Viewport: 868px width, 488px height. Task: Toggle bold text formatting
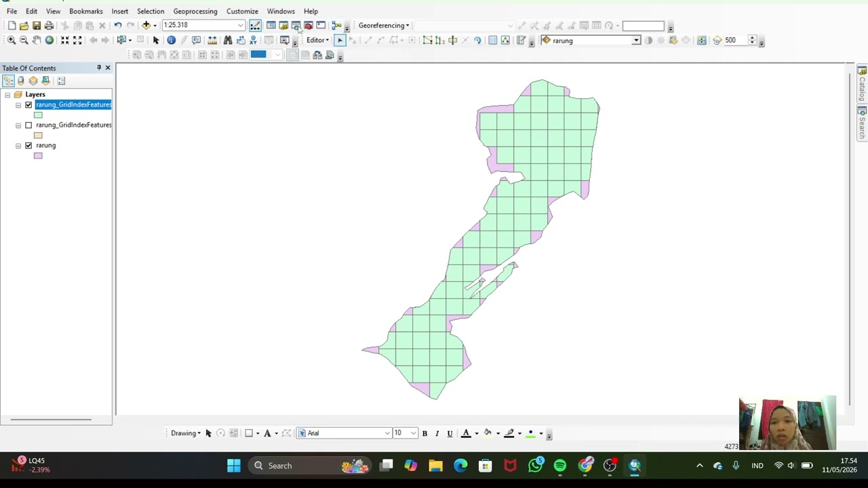pyautogui.click(x=425, y=434)
